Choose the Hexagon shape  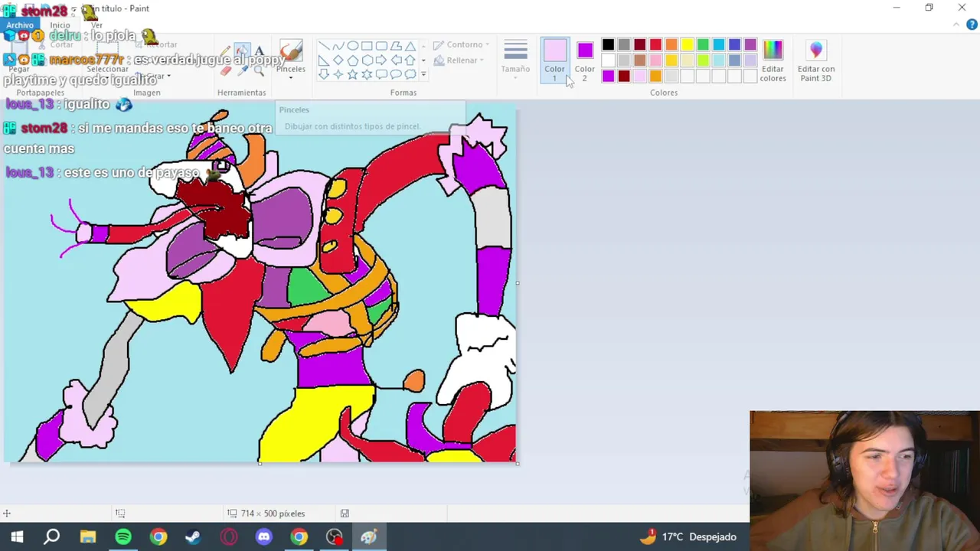pos(367,60)
